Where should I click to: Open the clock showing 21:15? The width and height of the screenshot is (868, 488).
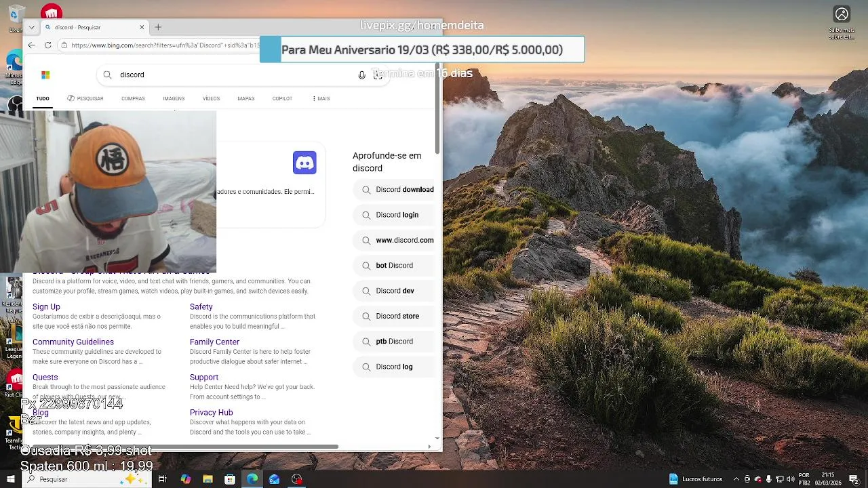point(828,479)
